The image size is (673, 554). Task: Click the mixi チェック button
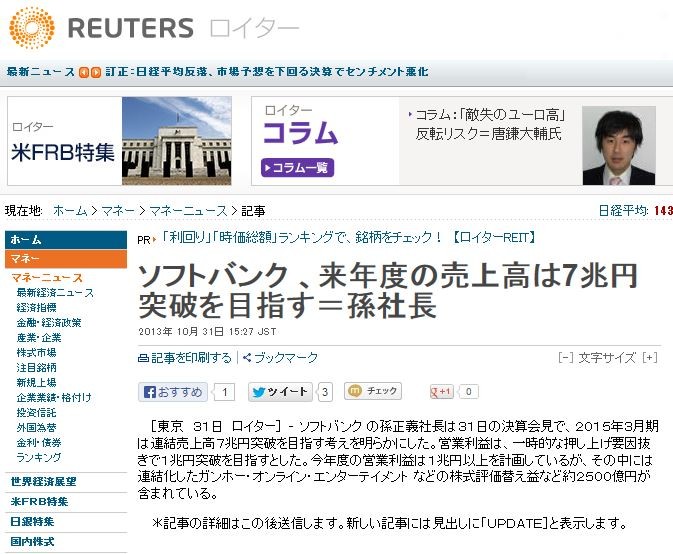(373, 391)
